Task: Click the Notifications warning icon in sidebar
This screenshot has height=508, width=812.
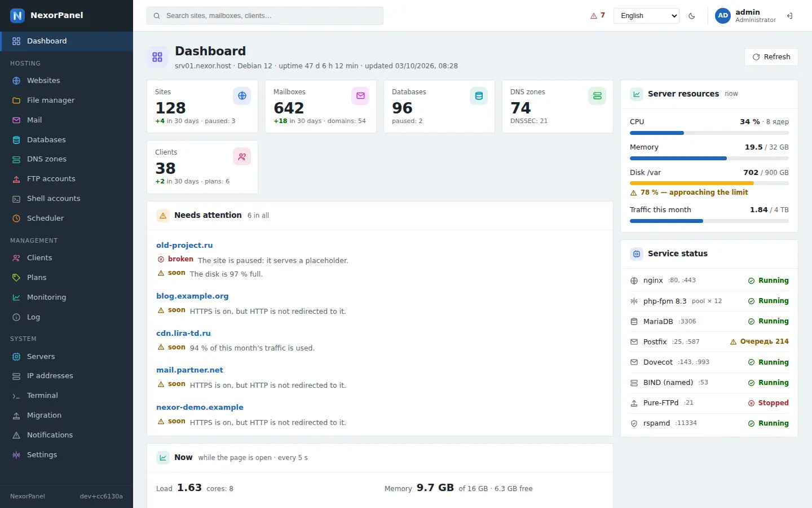Action: coord(16,435)
